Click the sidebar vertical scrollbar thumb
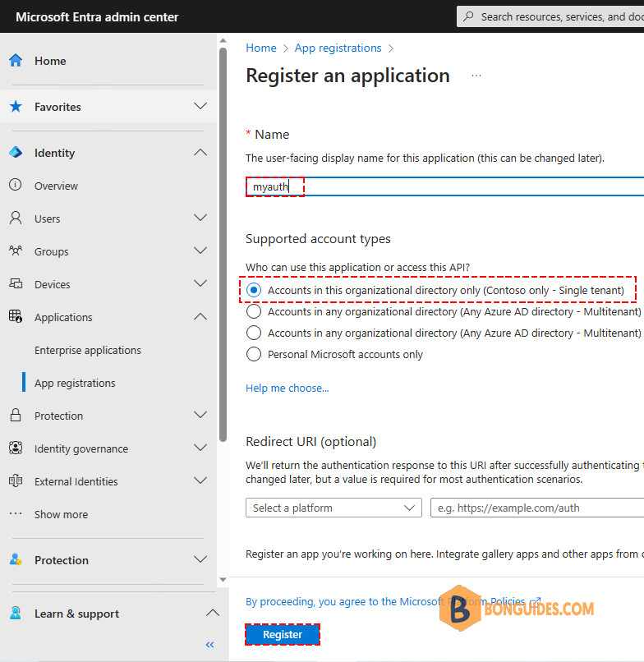Image resolution: width=644 pixels, height=662 pixels. pyautogui.click(x=223, y=245)
